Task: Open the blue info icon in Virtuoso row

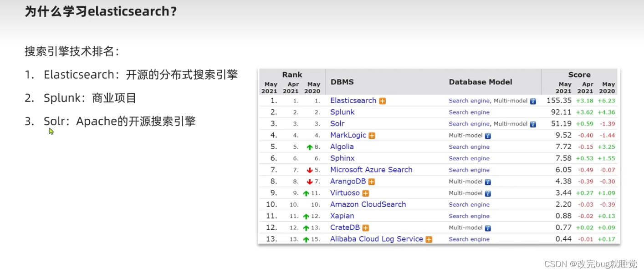Action: [488, 193]
